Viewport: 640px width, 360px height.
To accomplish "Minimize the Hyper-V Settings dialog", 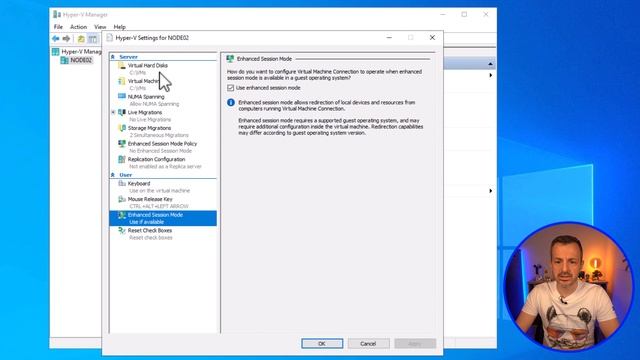I will click(389, 38).
